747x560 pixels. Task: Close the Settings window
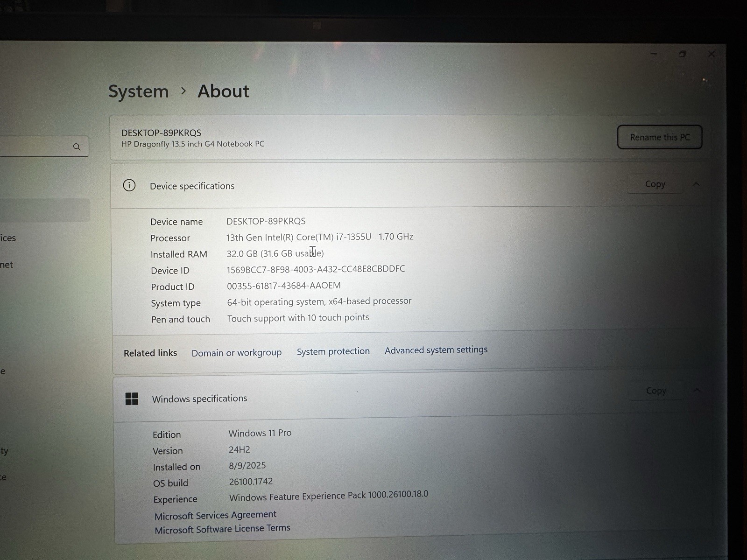711,54
